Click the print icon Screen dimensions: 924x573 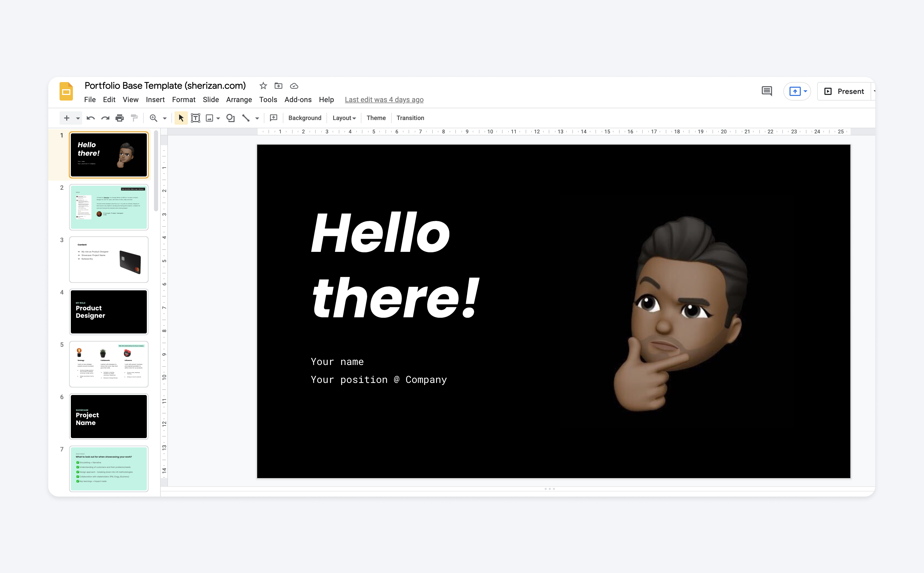(119, 118)
